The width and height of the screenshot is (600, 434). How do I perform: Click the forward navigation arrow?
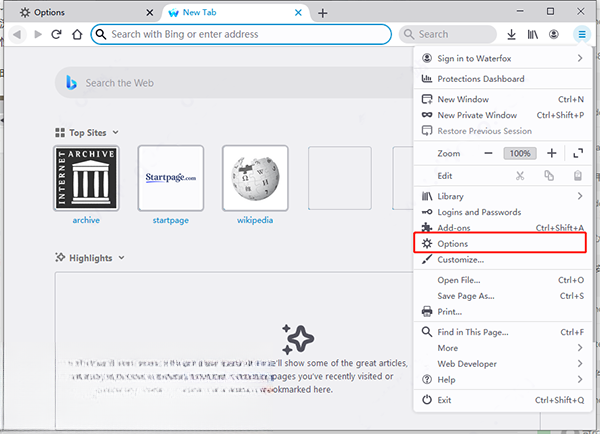[x=38, y=34]
